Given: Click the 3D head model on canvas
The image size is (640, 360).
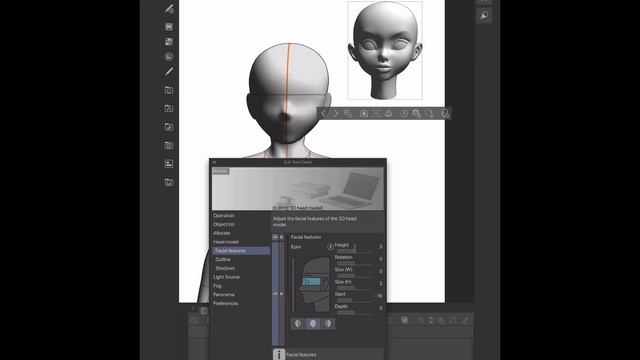Looking at the screenshot, I should pos(288,94).
